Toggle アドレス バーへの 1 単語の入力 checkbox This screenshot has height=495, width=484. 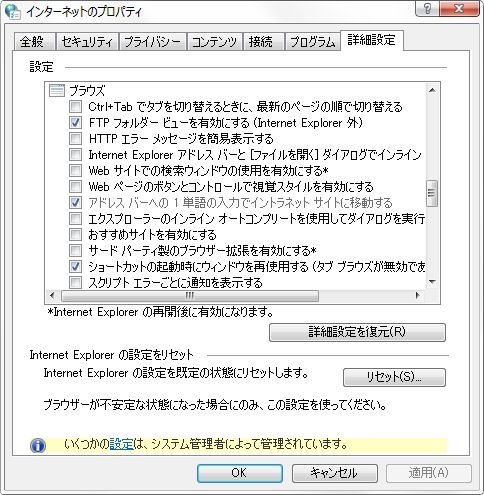click(x=75, y=202)
